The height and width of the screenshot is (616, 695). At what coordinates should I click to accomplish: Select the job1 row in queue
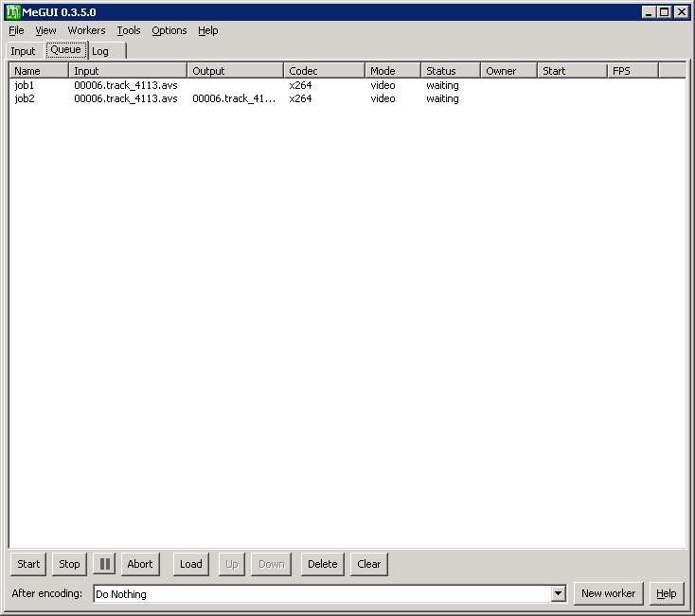click(x=25, y=85)
